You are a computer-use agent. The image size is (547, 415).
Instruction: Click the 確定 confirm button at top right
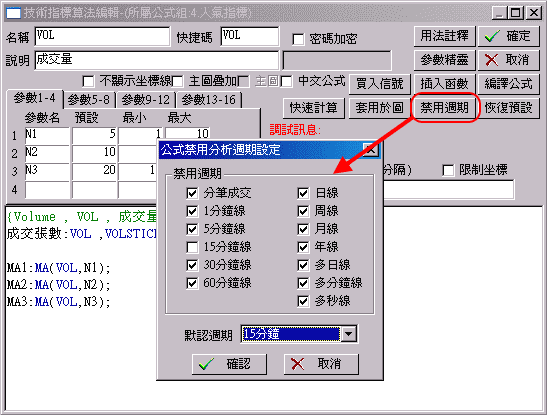pos(508,36)
